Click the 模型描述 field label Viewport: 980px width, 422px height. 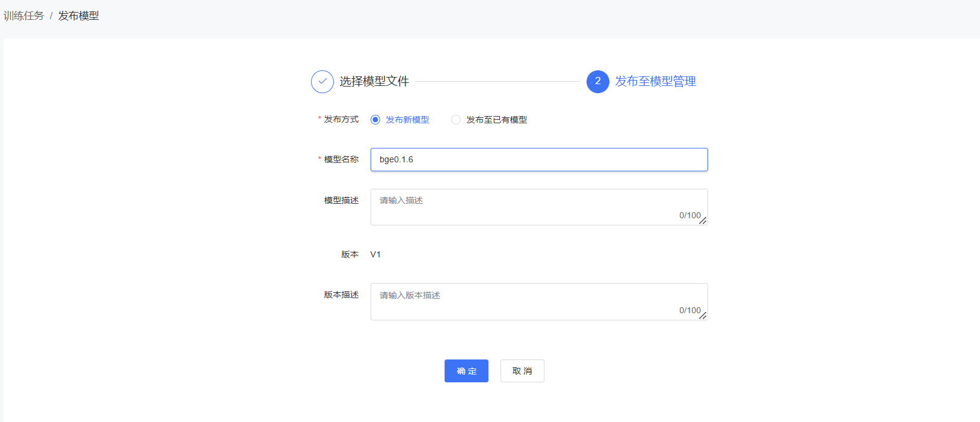341,201
